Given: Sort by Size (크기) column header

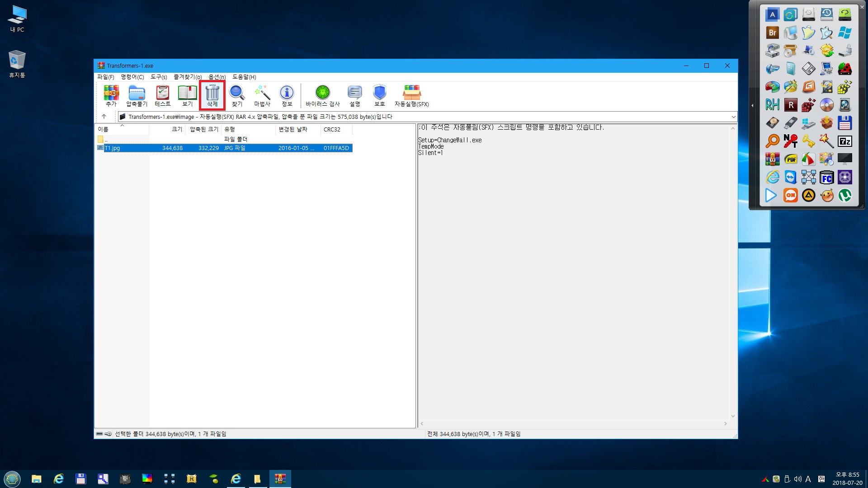Looking at the screenshot, I should pyautogui.click(x=167, y=129).
